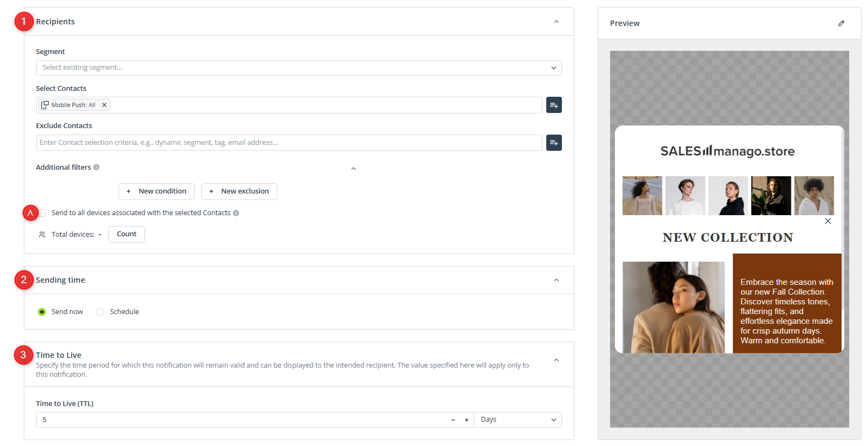Click the large fall collection photo
Viewport: 868px width, 446px height.
tap(673, 308)
